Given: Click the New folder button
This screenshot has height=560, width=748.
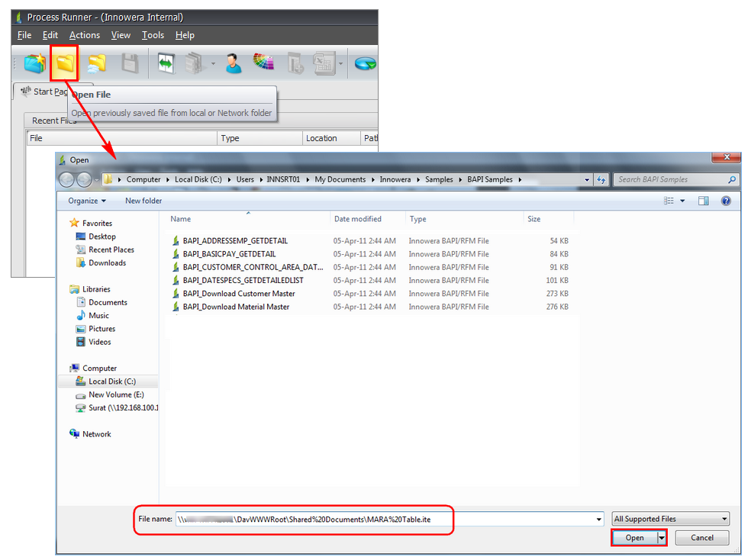Looking at the screenshot, I should [x=143, y=201].
